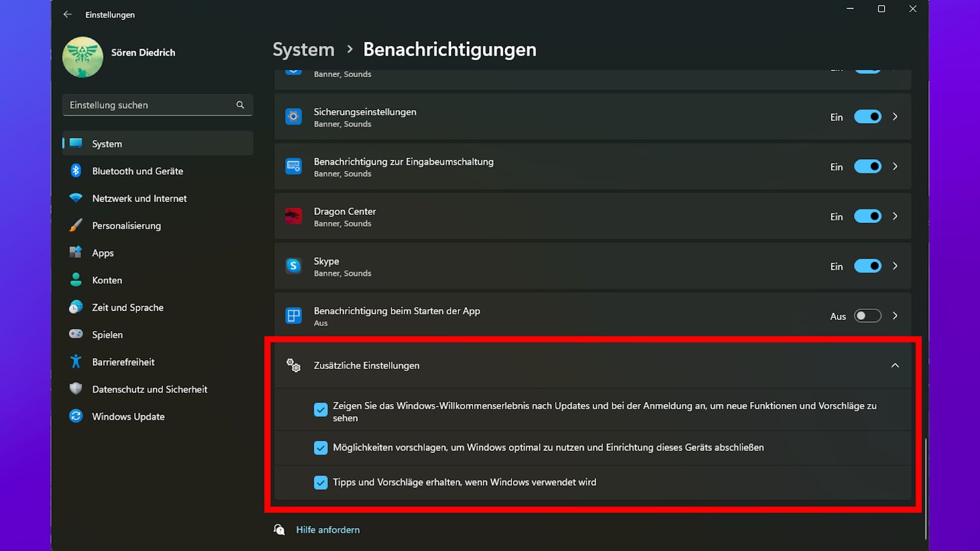Click the Sicherungseinstellungen app icon

pos(293,116)
